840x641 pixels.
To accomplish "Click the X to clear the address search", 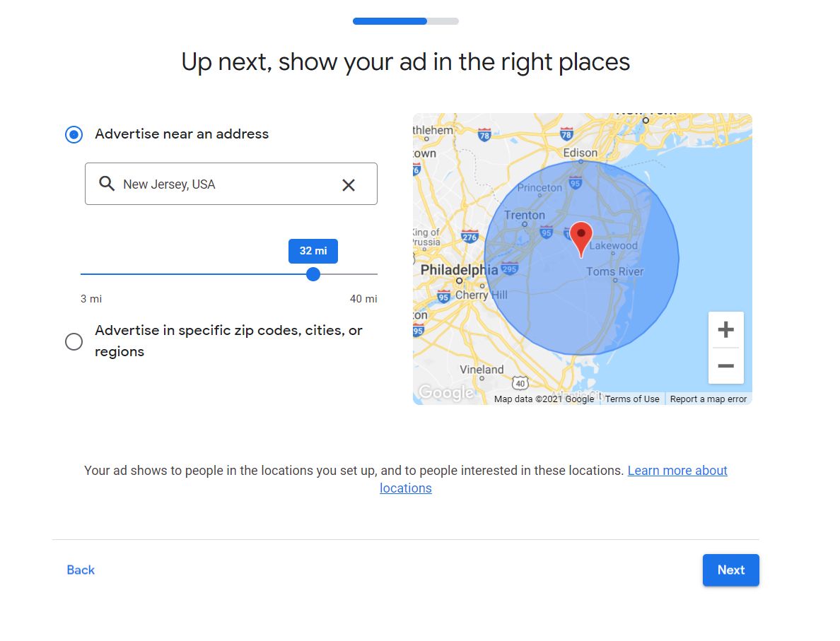I will click(x=348, y=184).
